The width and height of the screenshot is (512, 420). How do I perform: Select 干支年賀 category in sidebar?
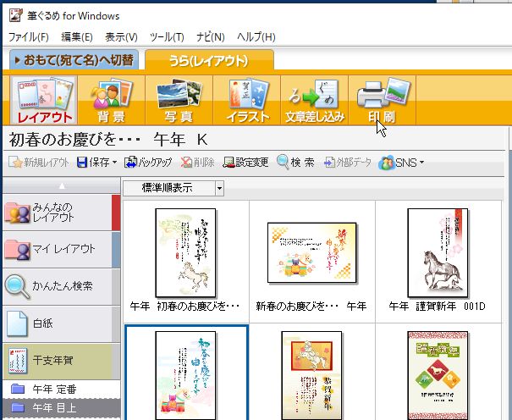[x=62, y=361]
